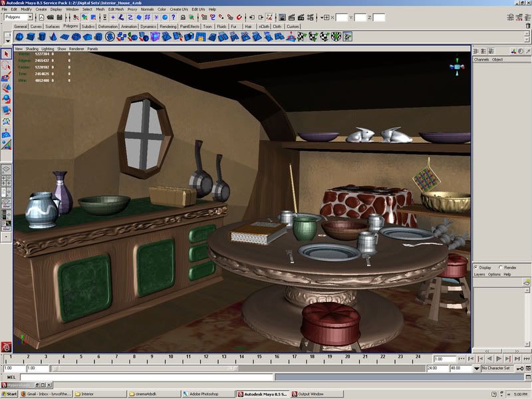Click the X coordinate input field
Screen dimensions: 532x399
click(342, 17)
